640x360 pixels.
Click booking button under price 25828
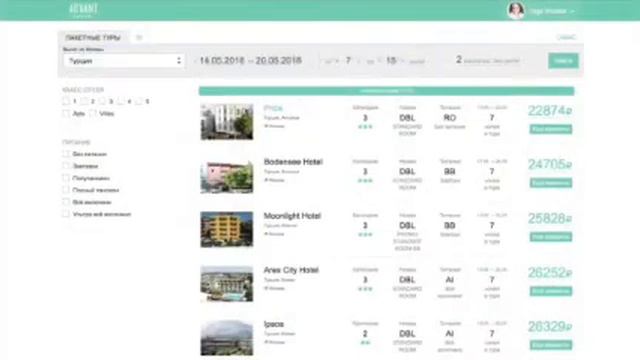point(551,237)
